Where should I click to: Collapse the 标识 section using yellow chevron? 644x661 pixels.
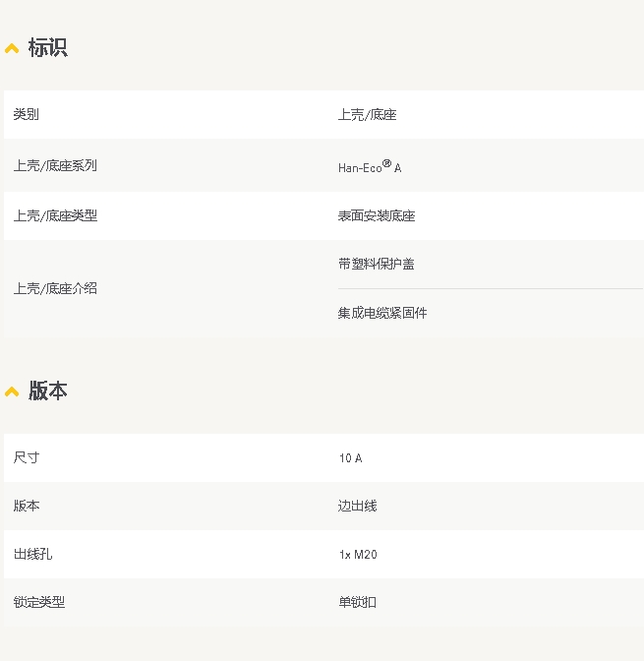[x=12, y=48]
